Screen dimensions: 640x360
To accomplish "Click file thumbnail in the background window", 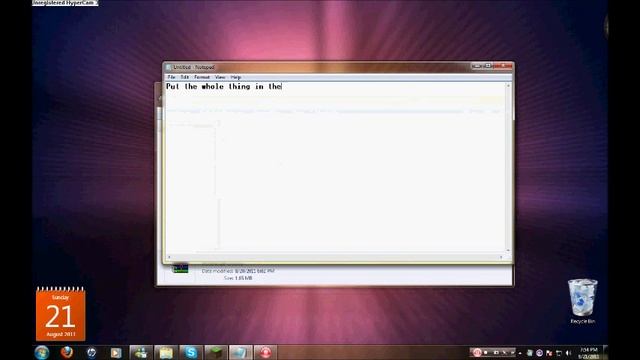I will click(180, 269).
